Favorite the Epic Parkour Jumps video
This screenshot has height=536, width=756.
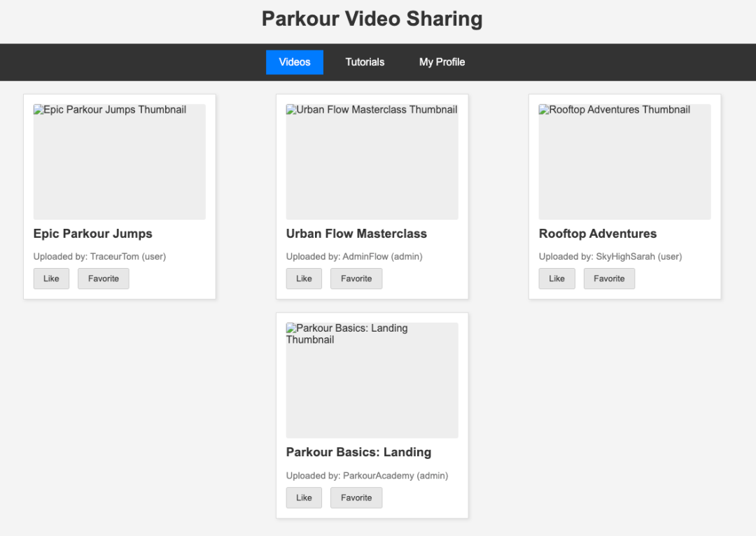point(103,278)
